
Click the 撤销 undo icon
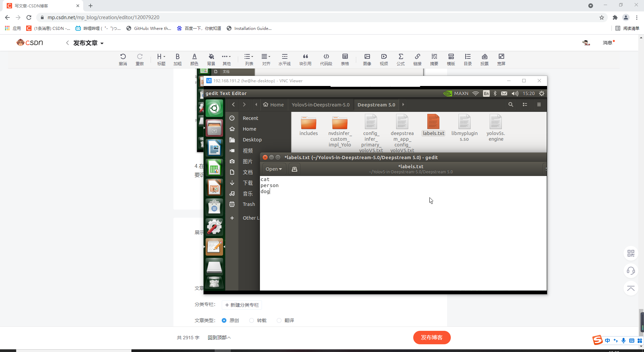[x=123, y=59]
